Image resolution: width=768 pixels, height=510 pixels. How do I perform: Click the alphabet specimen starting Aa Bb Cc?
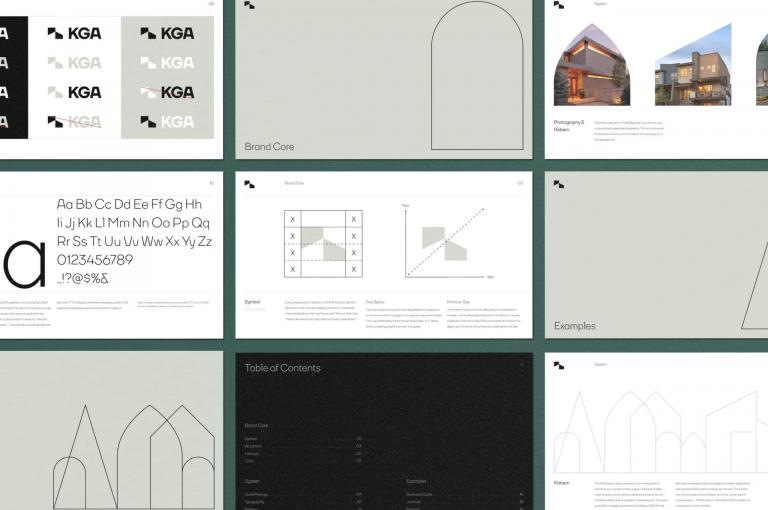tap(133, 241)
